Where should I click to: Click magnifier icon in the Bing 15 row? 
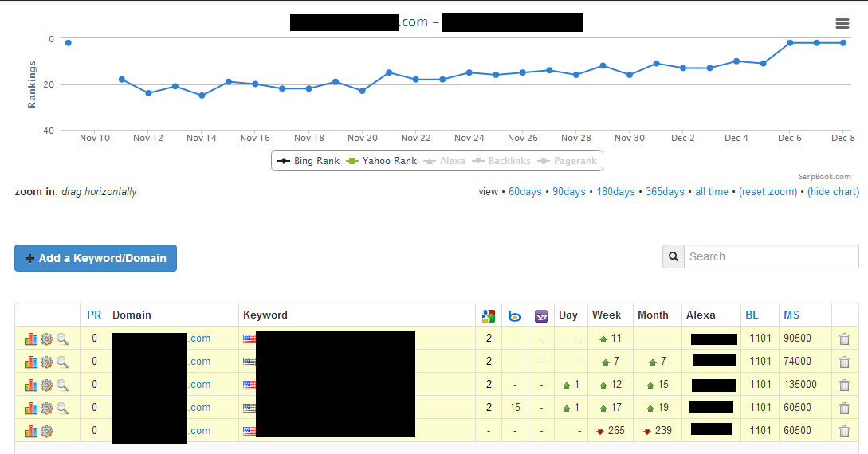(62, 408)
